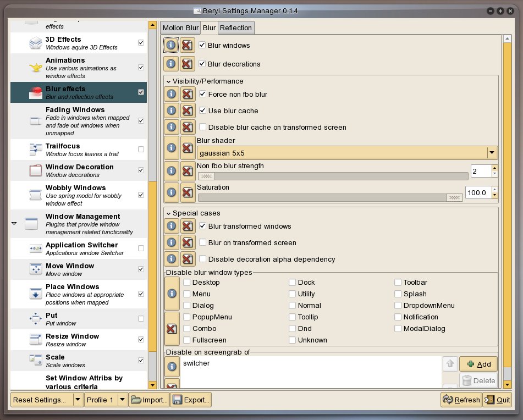Check the Tooltip window type checkbox
Image resolution: width=523 pixels, height=420 pixels.
click(292, 317)
